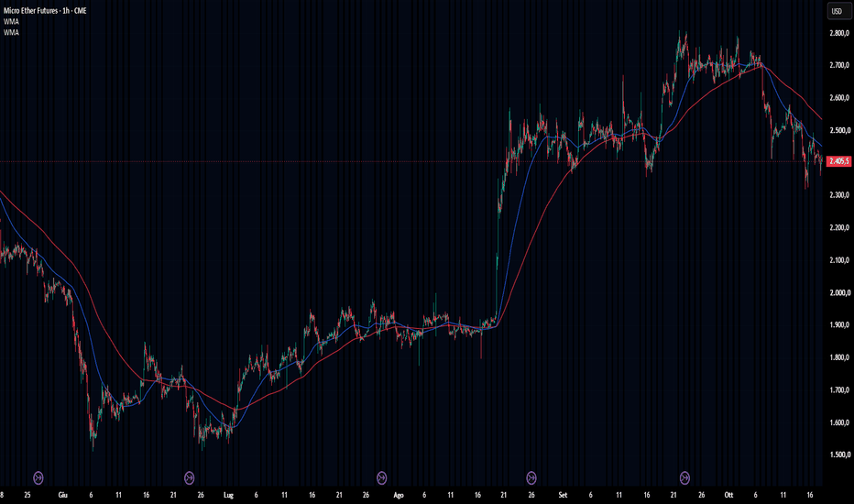The width and height of the screenshot is (854, 504).
Task: Open the event marker shortly before the Ott label
Action: (x=684, y=477)
